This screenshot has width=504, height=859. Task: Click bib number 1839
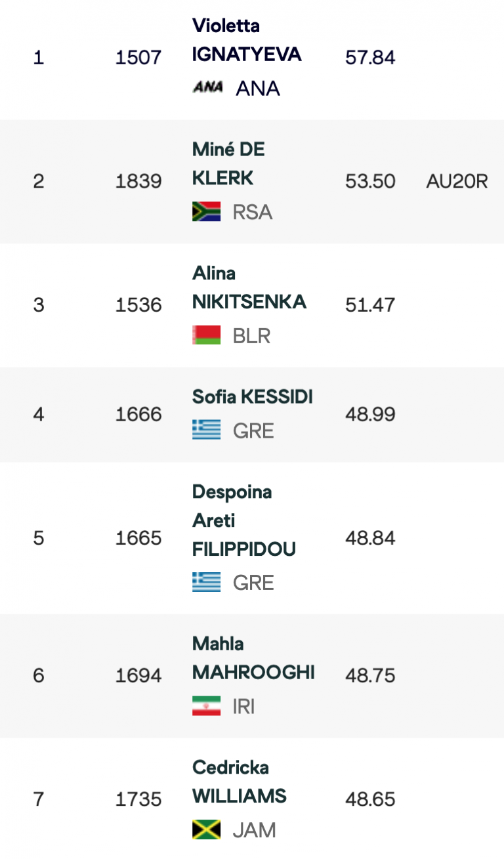pos(138,181)
